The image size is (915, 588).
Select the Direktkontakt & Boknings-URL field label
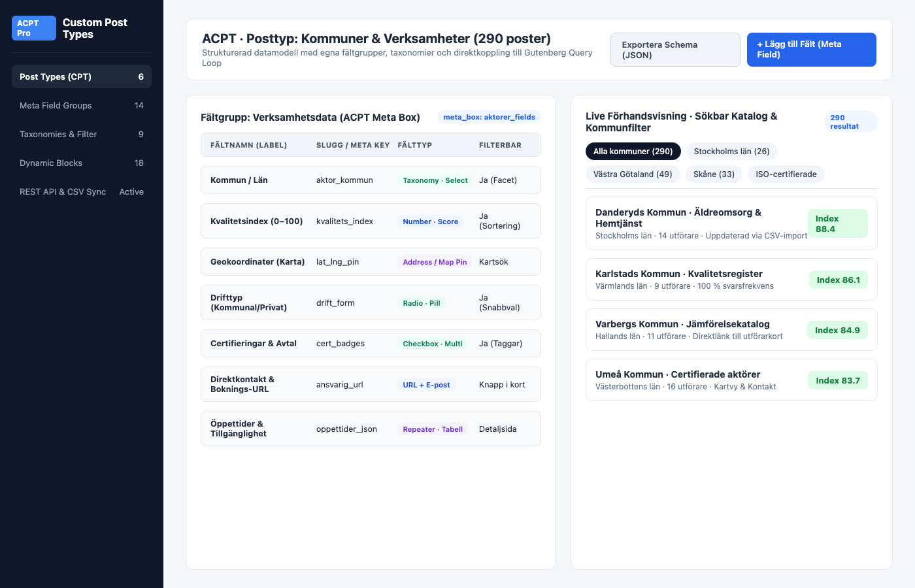coord(242,384)
